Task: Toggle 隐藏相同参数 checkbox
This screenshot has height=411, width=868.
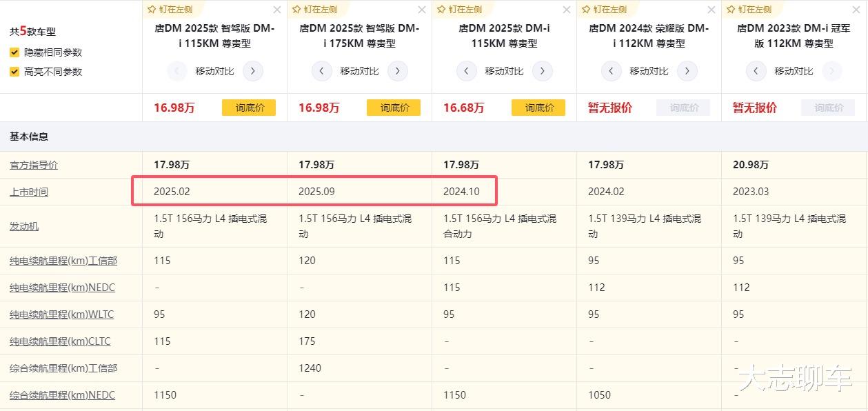Action: [14, 52]
